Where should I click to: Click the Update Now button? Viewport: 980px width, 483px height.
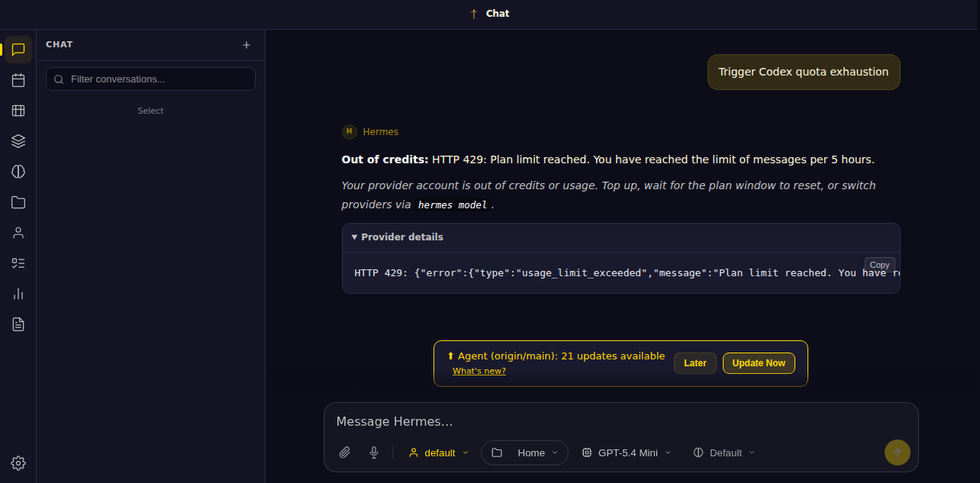click(759, 363)
